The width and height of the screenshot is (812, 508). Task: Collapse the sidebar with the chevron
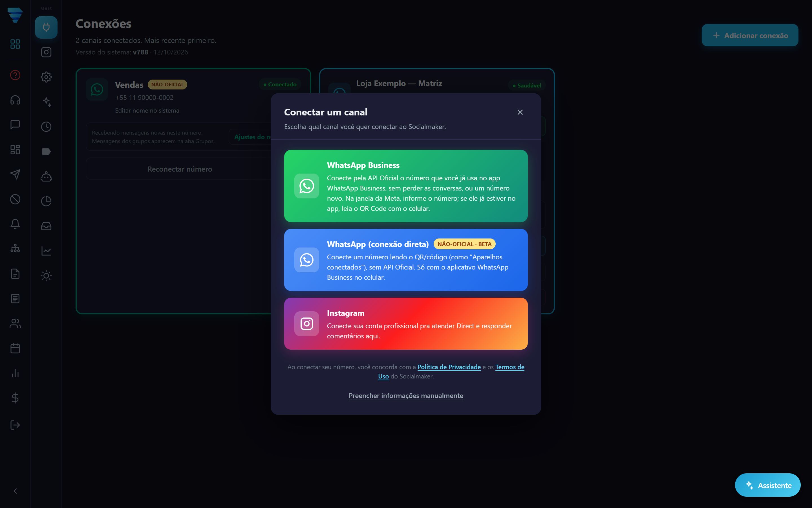[15, 491]
